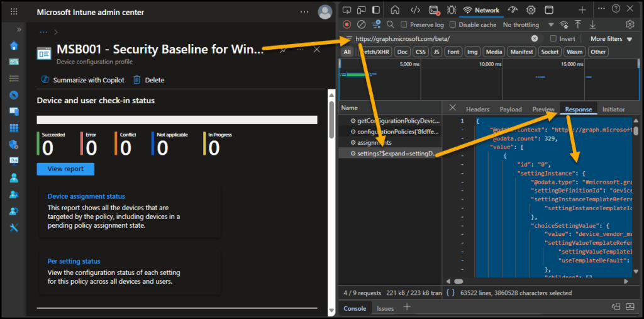644x319 pixels.
Task: Open the DevTools Application panel icon
Action: pyautogui.click(x=549, y=10)
